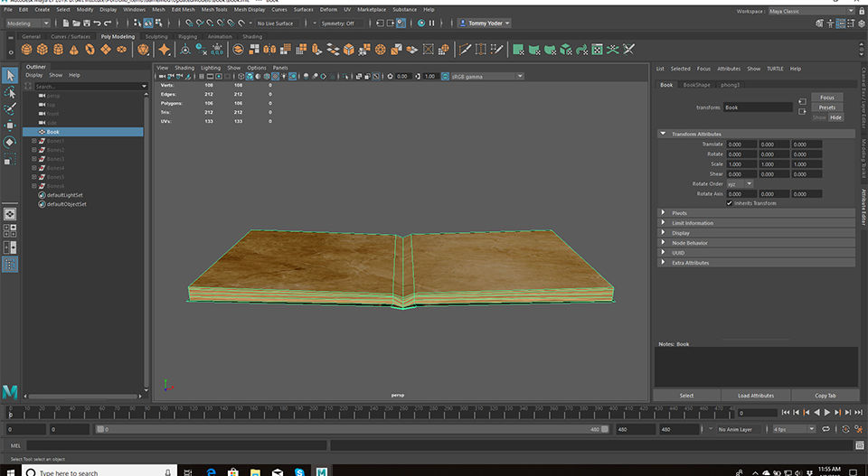868x476 pixels.
Task: Select the arrow Select tool
Action: (x=10, y=75)
